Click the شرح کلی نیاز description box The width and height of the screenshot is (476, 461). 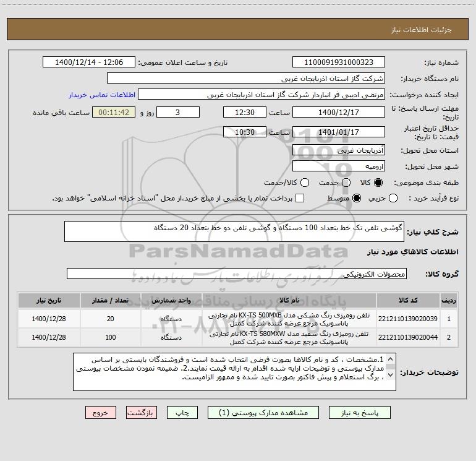point(234,231)
